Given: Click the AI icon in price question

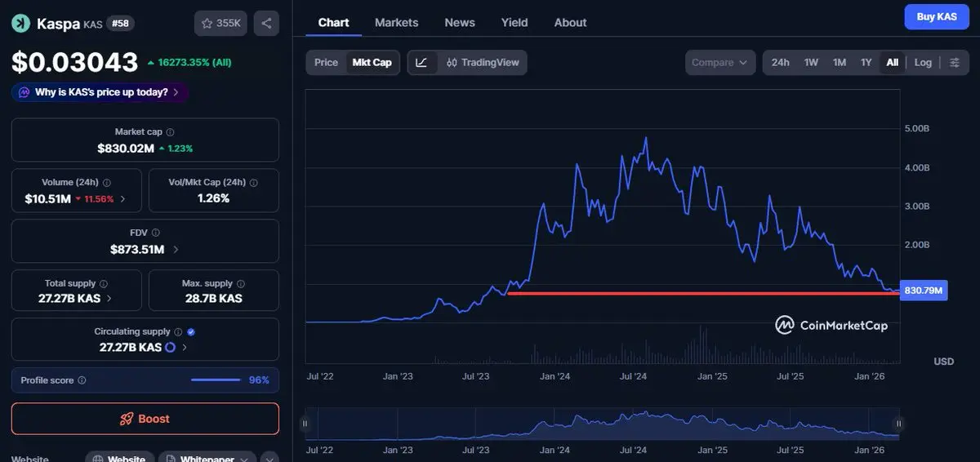Looking at the screenshot, I should tap(24, 92).
